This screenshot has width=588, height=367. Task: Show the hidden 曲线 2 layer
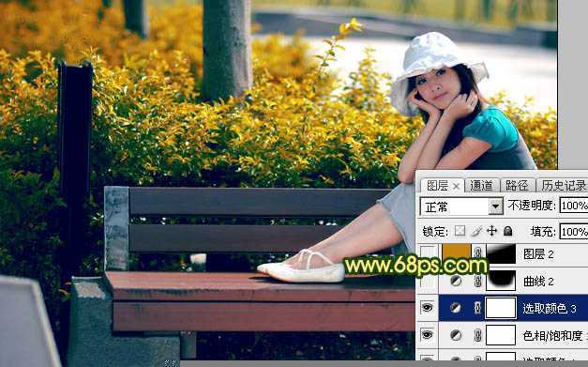(428, 281)
